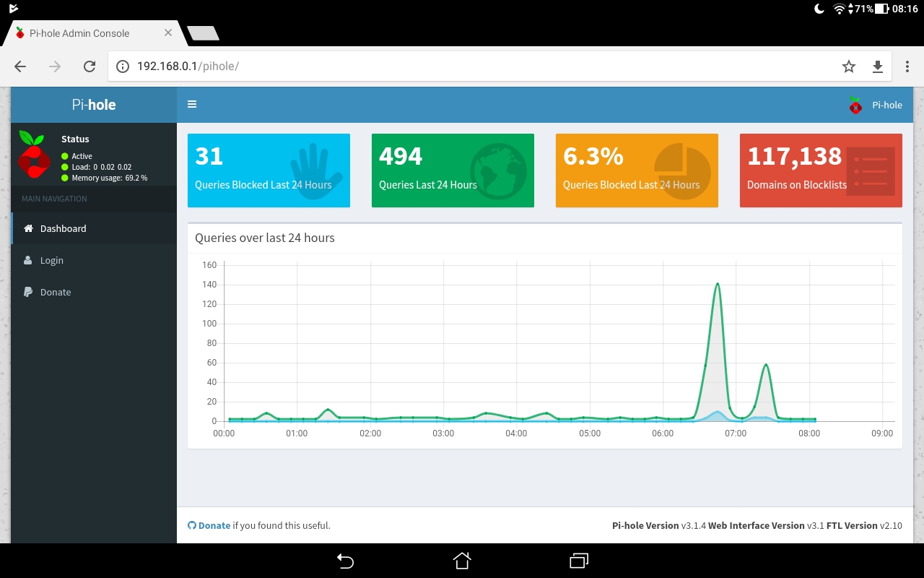Tap the Android home button
Screen dimensions: 924x578
[462, 561]
